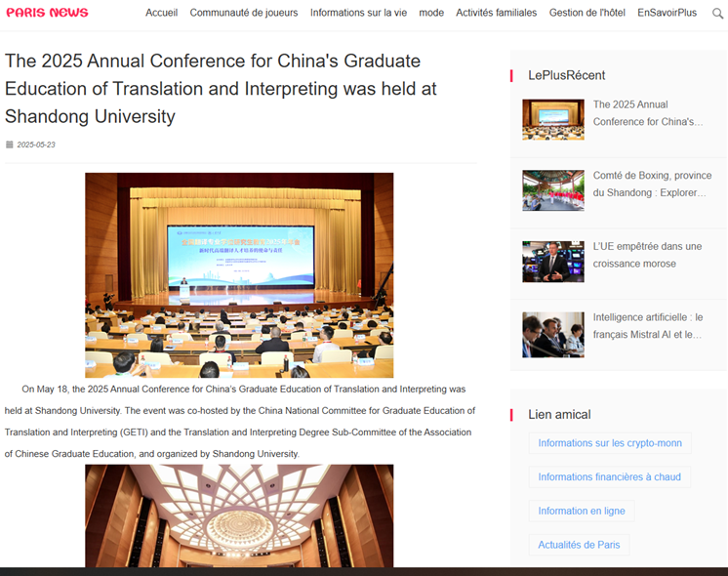This screenshot has height=576, width=728.
Task: Open EnSavoirPlus navigation link
Action: [x=667, y=13]
